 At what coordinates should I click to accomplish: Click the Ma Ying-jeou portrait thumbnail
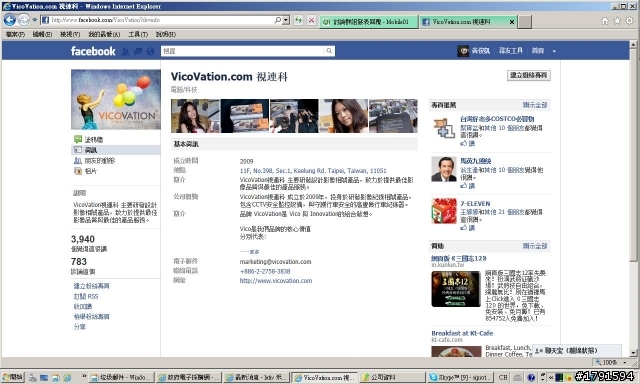(444, 169)
